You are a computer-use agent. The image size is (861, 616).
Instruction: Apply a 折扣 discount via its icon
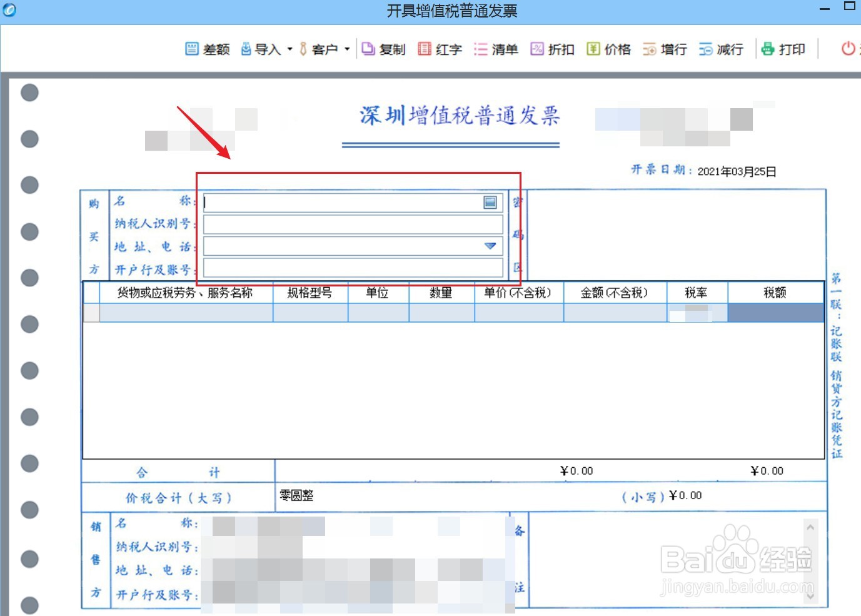[552, 49]
